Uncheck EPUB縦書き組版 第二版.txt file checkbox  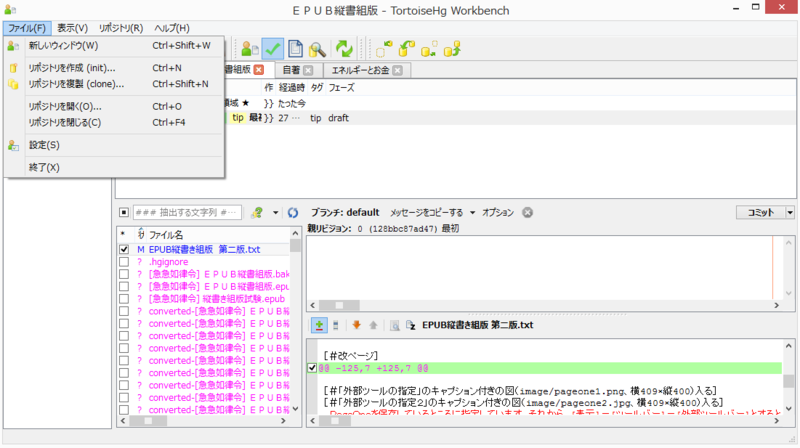pyautogui.click(x=124, y=250)
